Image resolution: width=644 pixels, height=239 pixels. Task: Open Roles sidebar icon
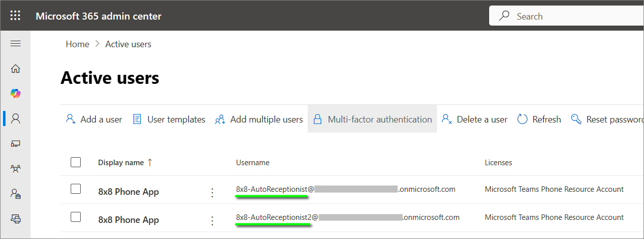(16, 193)
